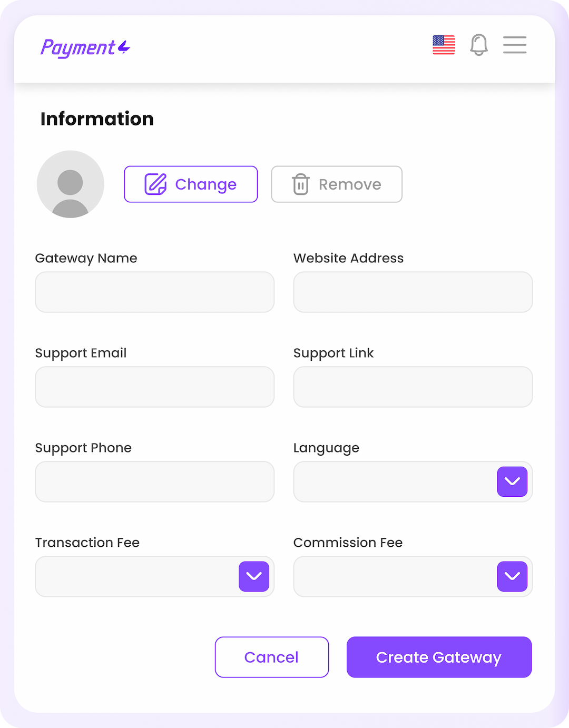Click the US flag language icon

444,45
